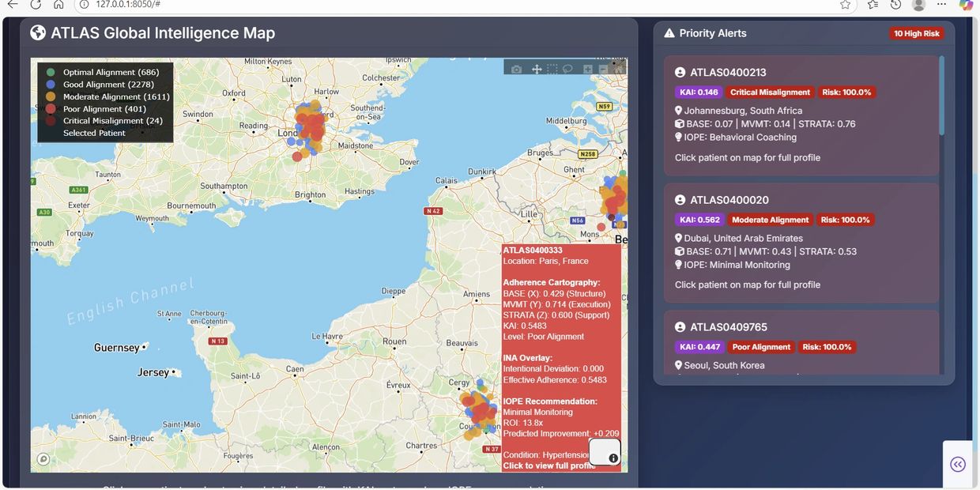The image size is (980, 490).
Task: Toggle Moderate Alignment legend entry
Action: tap(116, 96)
